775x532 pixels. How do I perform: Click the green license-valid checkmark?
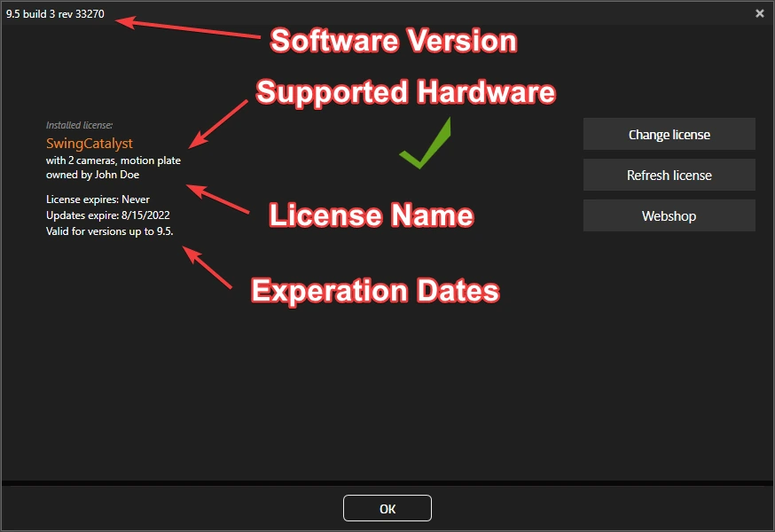tap(425, 143)
